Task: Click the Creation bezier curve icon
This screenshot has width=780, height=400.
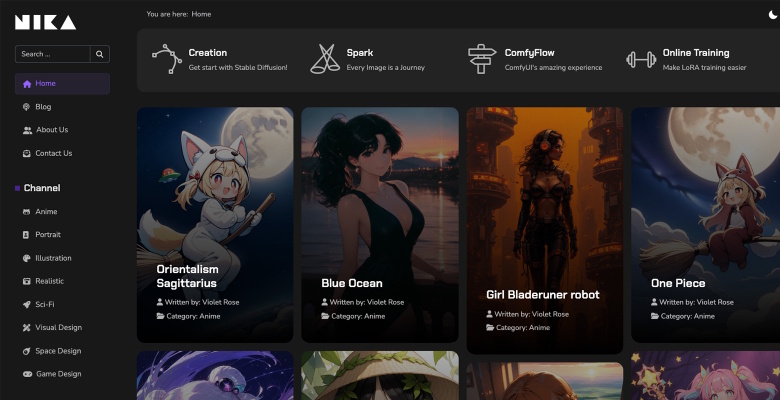Action: [x=167, y=59]
